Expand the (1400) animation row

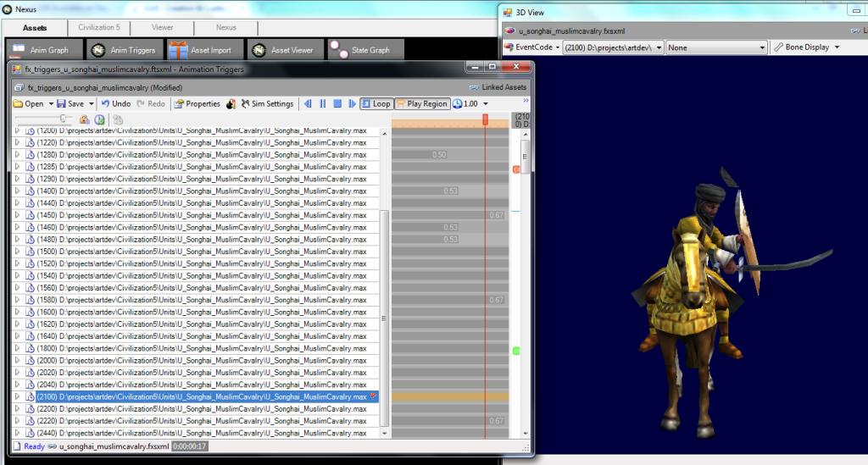pos(17,191)
